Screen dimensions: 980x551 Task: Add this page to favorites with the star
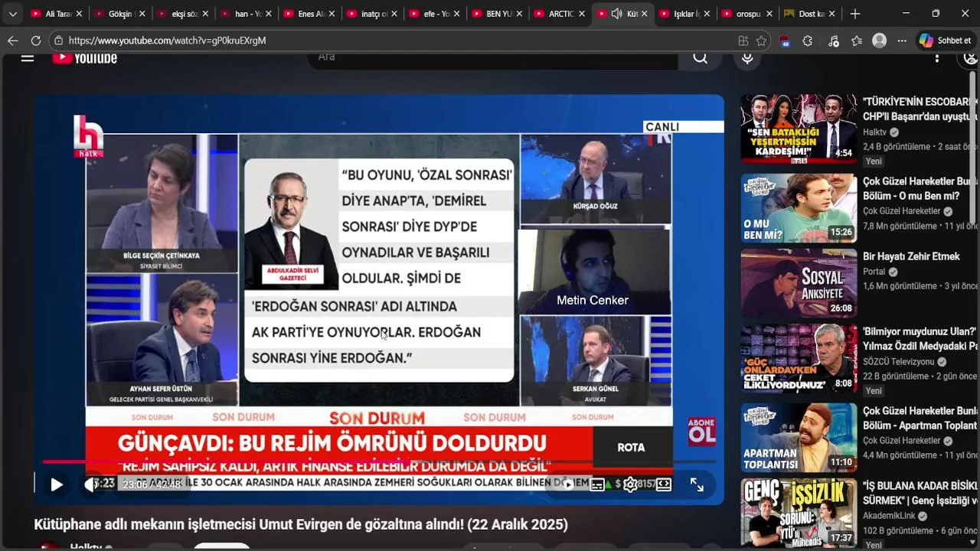761,41
